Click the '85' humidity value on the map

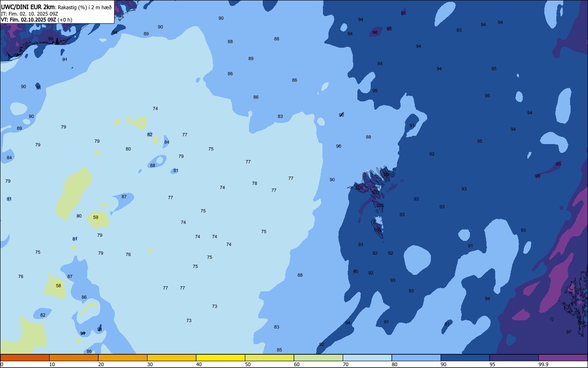[x=279, y=350]
